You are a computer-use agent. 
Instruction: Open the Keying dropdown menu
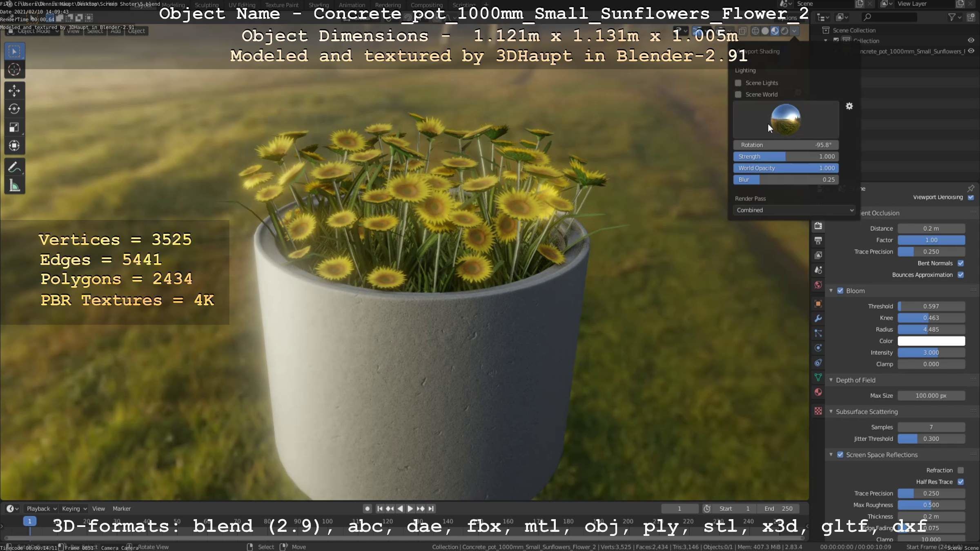click(x=74, y=509)
